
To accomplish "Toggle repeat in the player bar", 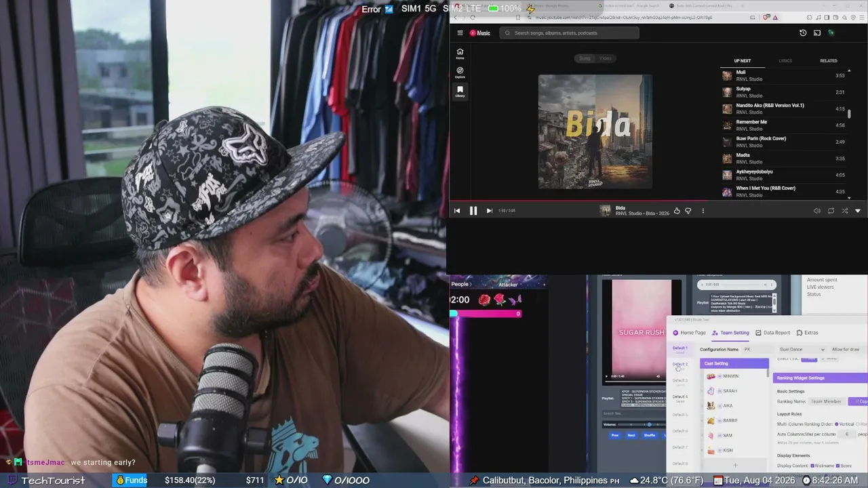I will point(831,211).
